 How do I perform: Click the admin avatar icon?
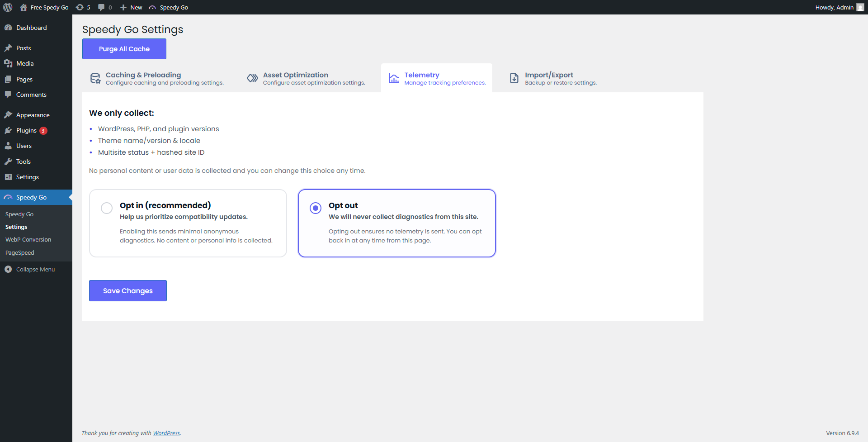pyautogui.click(x=860, y=7)
